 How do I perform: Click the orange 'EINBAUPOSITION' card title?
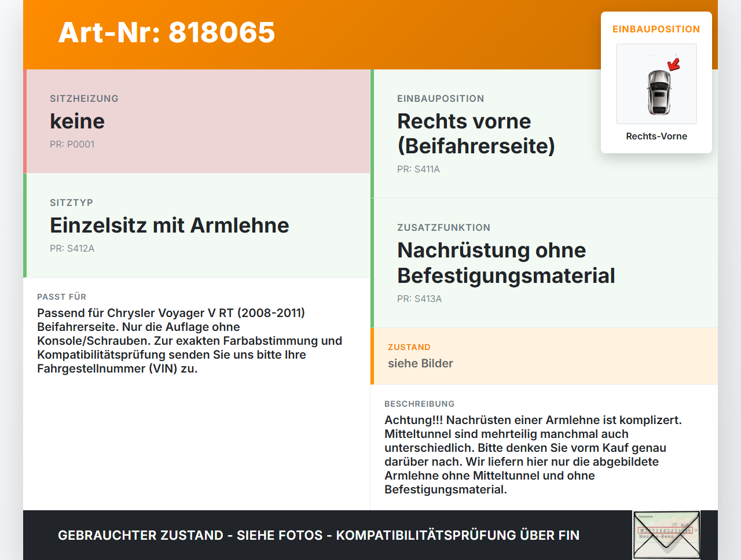pos(656,29)
